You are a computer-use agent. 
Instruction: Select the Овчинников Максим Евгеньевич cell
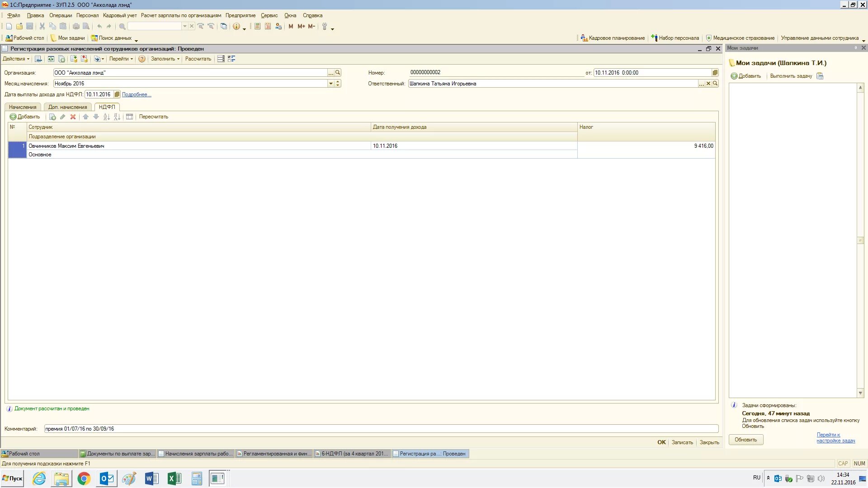coord(198,146)
